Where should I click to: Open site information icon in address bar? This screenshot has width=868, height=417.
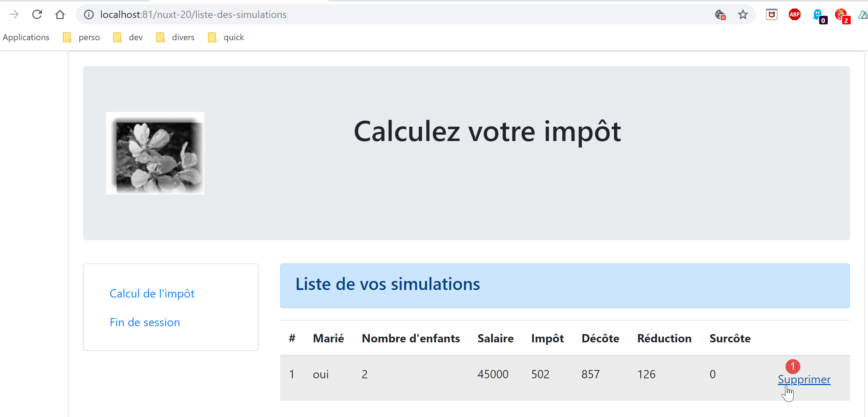coord(89,14)
